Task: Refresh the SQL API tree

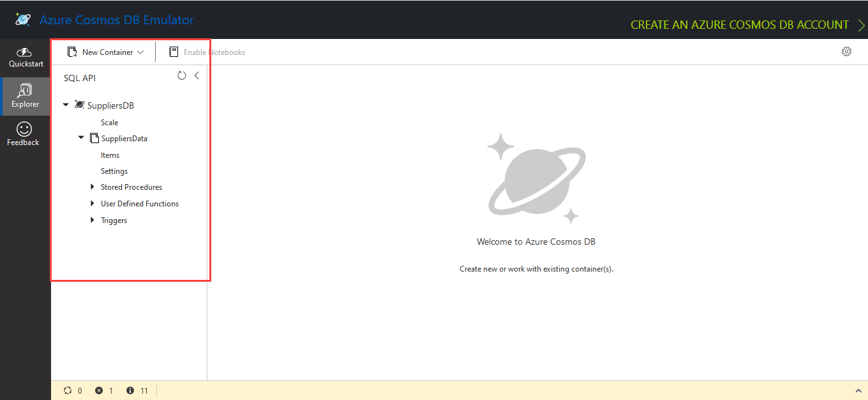Action: (x=182, y=75)
